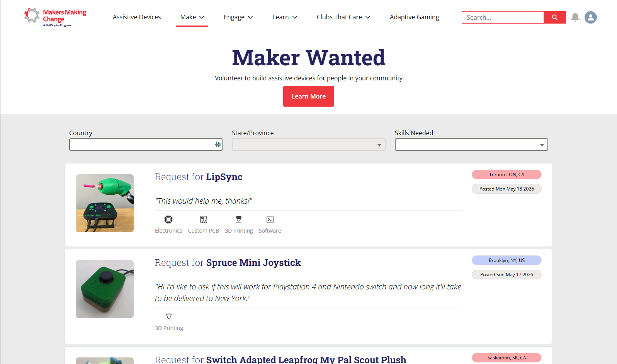Expand the Clubs That Care menu

pos(343,17)
